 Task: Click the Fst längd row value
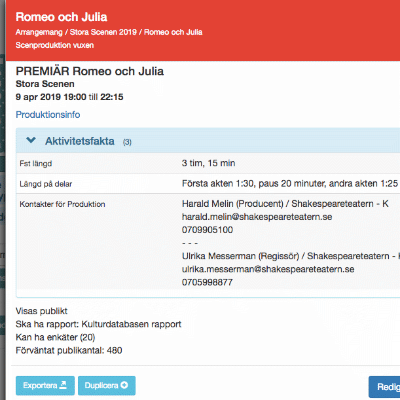pyautogui.click(x=209, y=163)
